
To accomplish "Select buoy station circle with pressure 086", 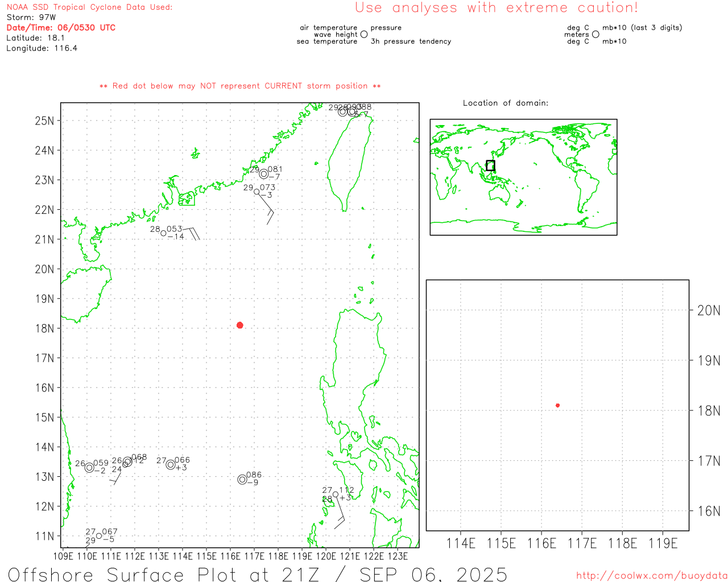I will 242,480.
